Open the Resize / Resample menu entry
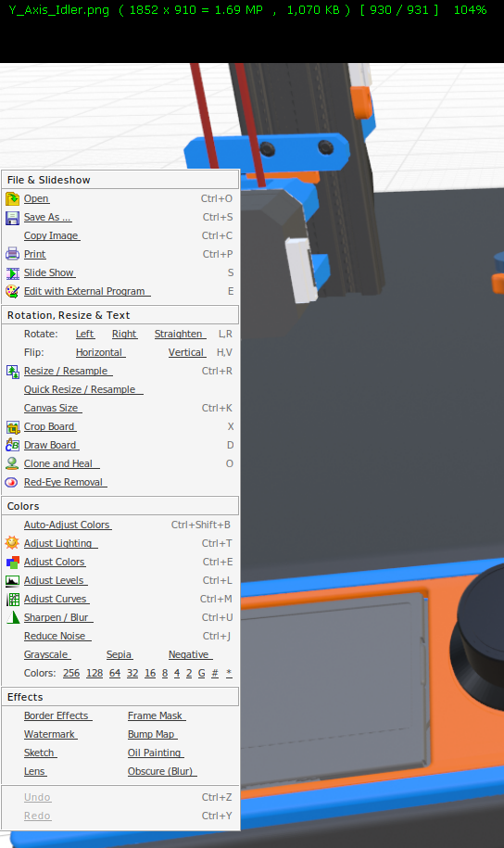Screen dimensions: 504x848 (x=69, y=371)
